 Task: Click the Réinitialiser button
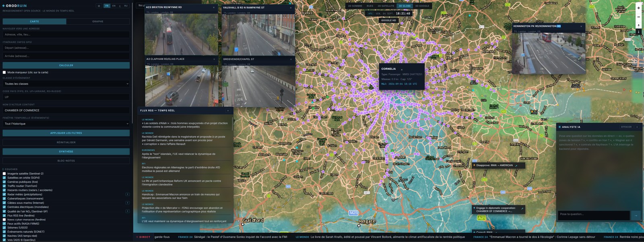point(66,142)
